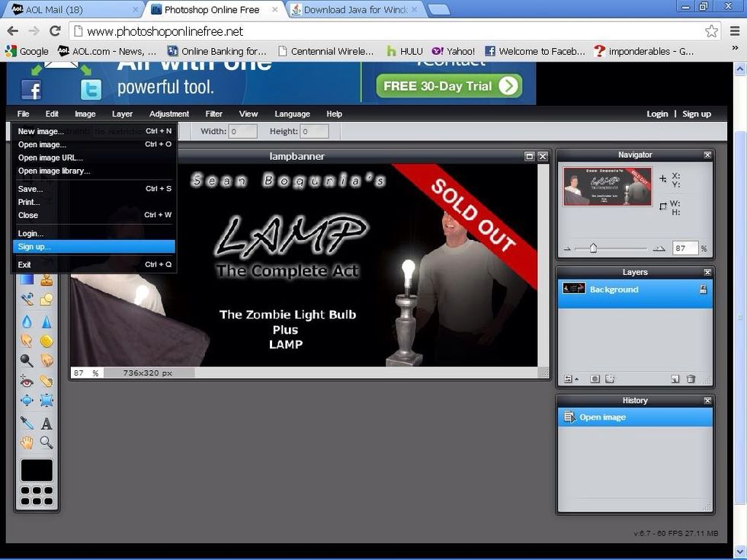Choose Open image URL... menu entry
747x560 pixels.
[x=95, y=158]
